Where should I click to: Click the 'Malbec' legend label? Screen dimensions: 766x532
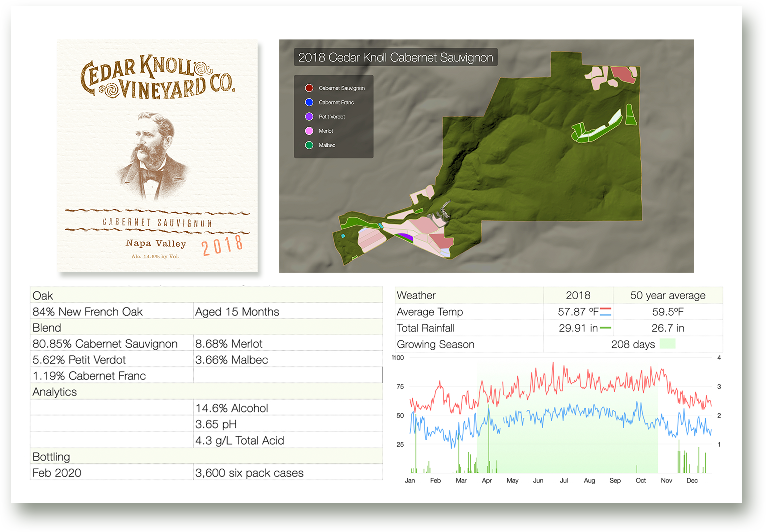tap(327, 145)
